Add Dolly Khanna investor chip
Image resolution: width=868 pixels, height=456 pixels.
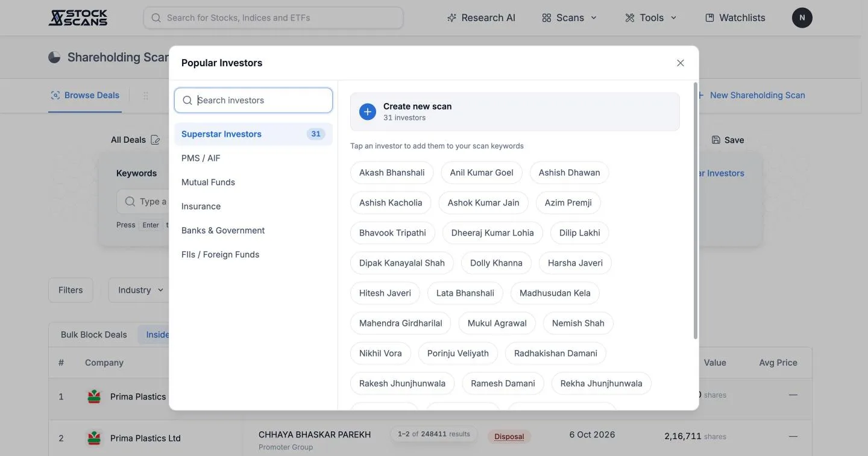click(x=496, y=263)
